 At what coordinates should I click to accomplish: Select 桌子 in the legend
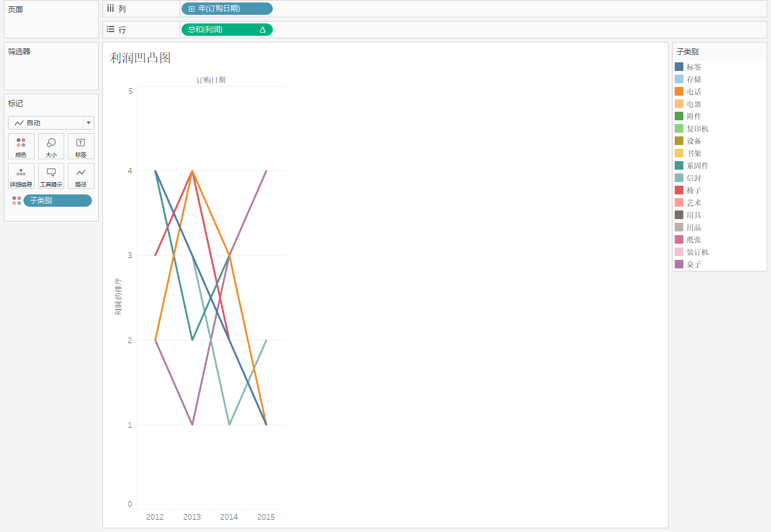pos(694,264)
